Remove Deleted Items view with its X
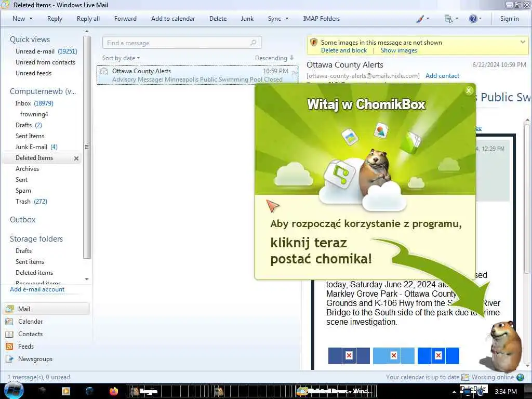Image resolution: width=532 pixels, height=399 pixels. point(76,158)
